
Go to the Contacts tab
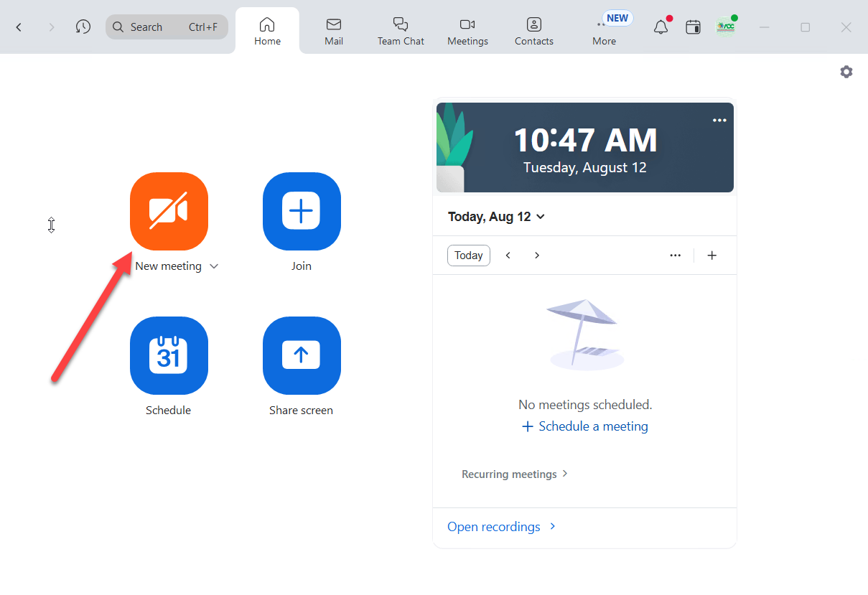click(534, 32)
